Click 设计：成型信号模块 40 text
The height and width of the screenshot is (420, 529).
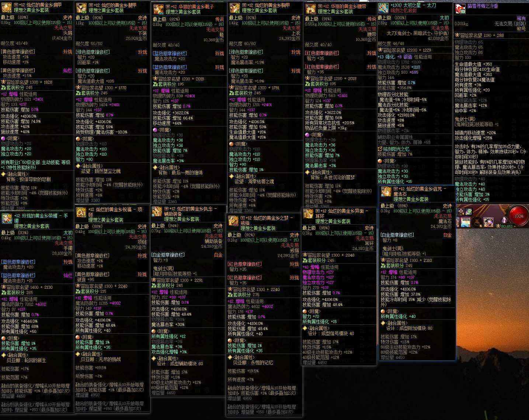(x=331, y=333)
